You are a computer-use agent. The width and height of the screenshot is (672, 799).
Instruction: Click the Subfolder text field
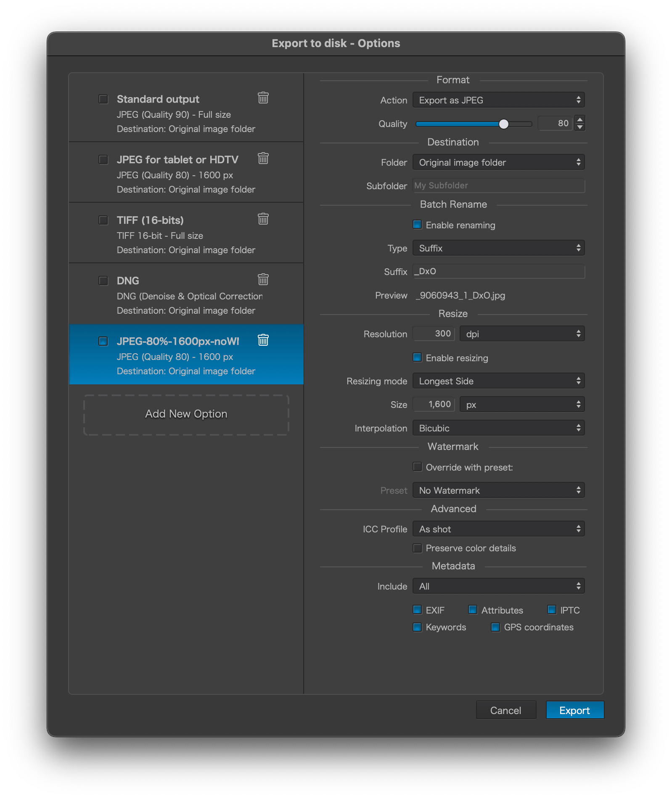(x=499, y=186)
